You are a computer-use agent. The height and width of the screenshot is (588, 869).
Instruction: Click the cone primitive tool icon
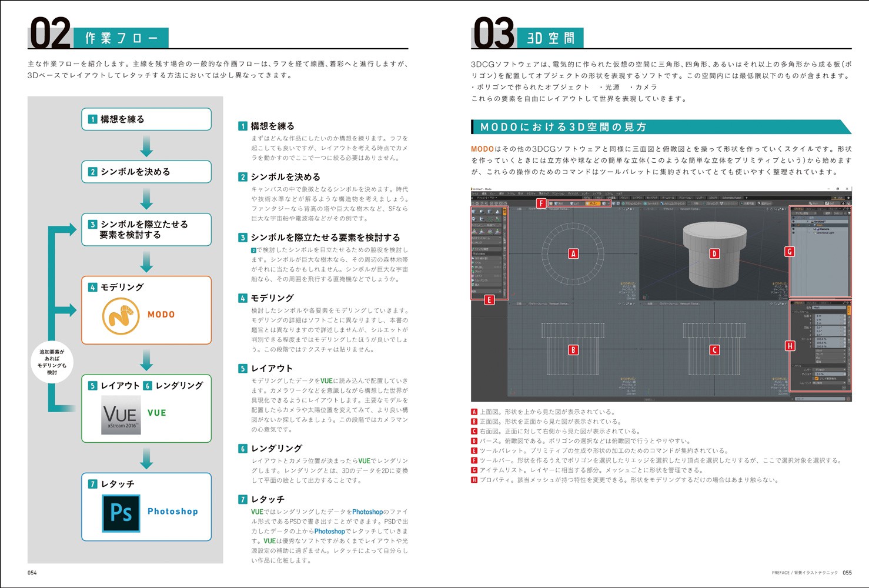497,212
